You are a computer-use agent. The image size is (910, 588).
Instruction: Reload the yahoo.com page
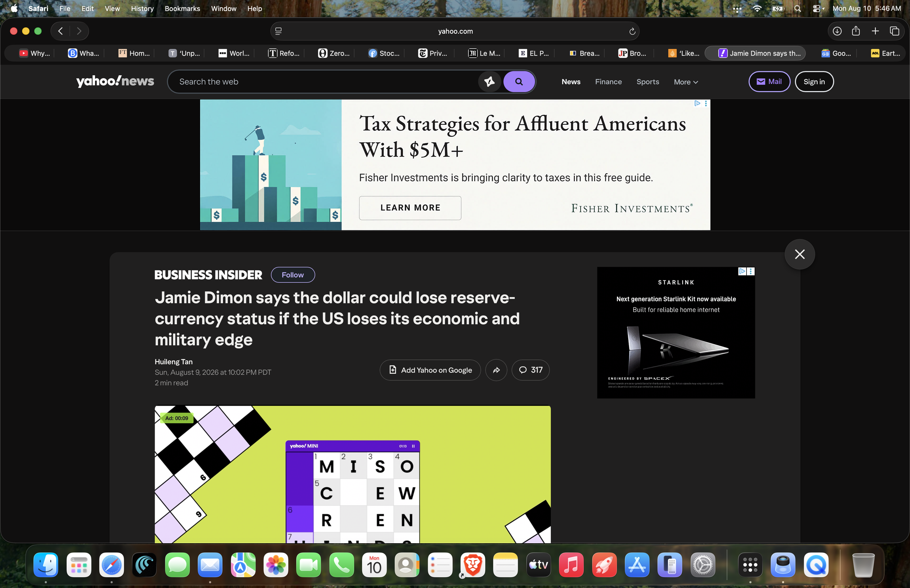(632, 31)
